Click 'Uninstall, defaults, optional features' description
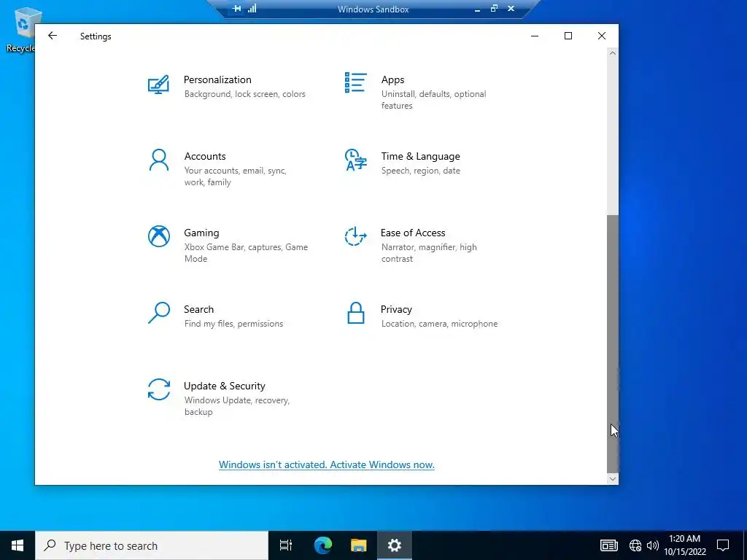The height and width of the screenshot is (560, 747). click(x=433, y=100)
